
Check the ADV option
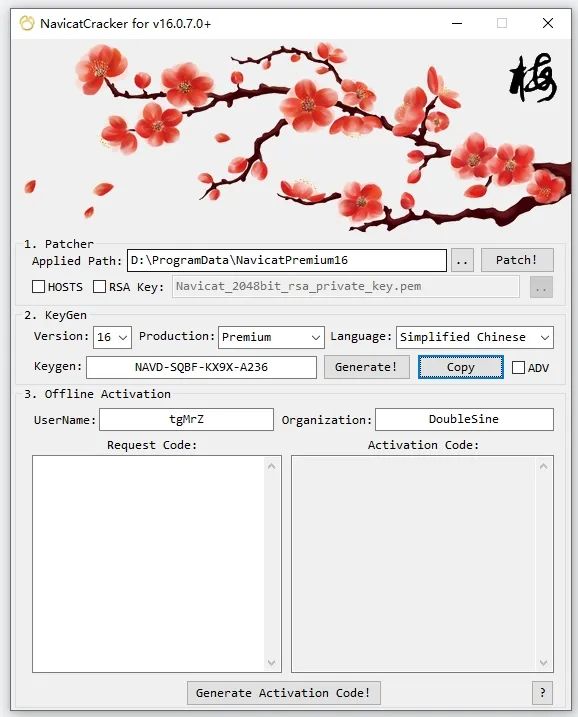[x=518, y=368]
